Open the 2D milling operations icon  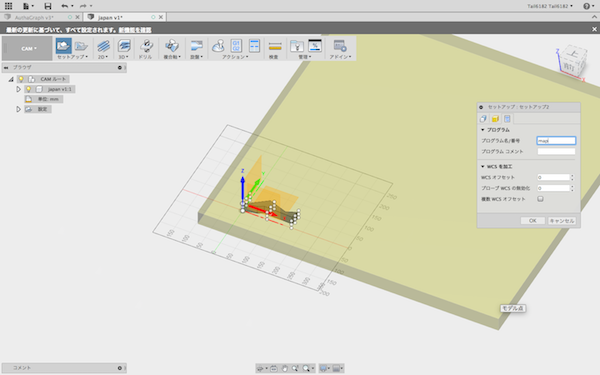point(103,46)
